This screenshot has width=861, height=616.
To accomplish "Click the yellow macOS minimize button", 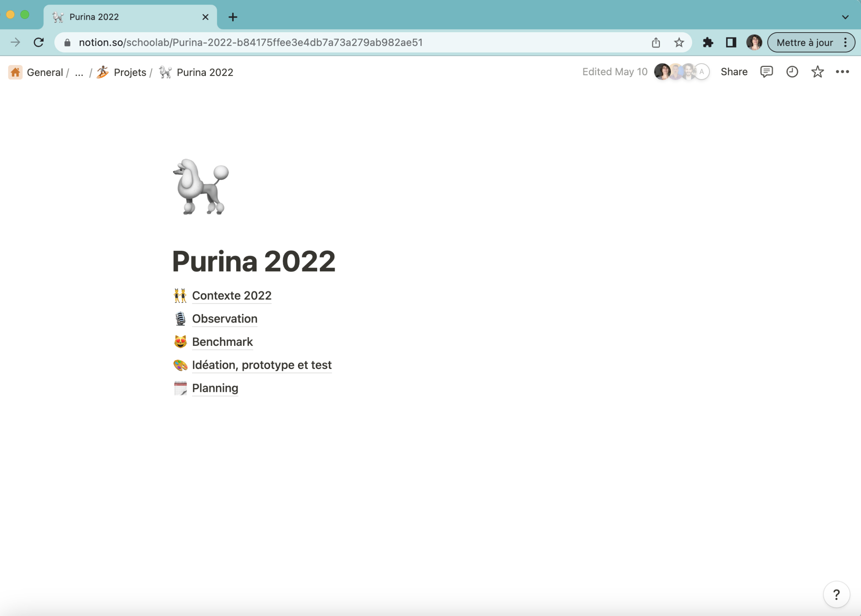I will point(10,15).
